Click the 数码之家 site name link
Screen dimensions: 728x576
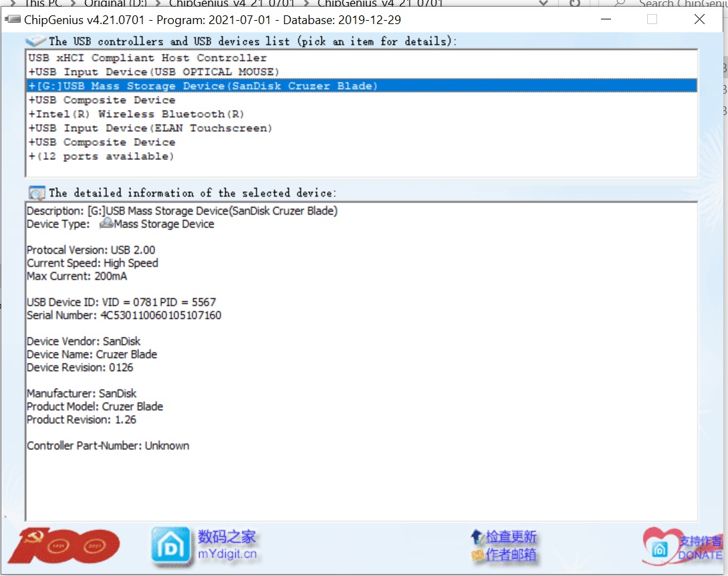(227, 537)
